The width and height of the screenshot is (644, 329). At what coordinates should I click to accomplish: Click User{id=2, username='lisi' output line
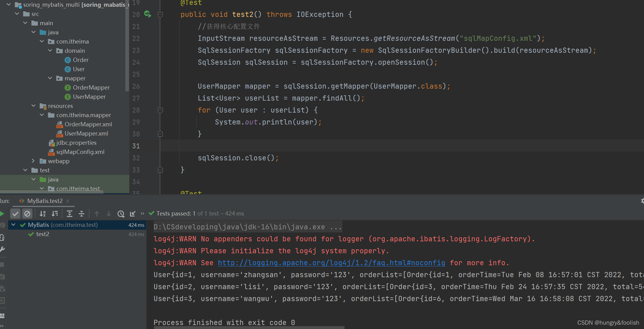(398, 287)
